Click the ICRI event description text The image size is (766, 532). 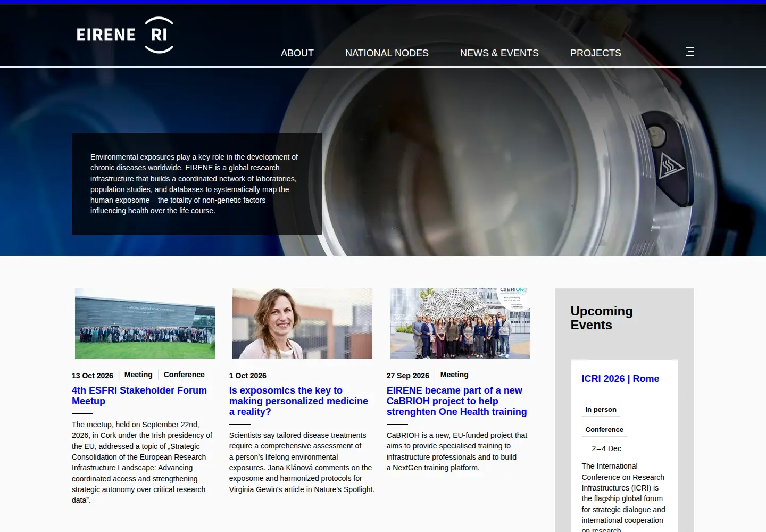pyautogui.click(x=623, y=497)
